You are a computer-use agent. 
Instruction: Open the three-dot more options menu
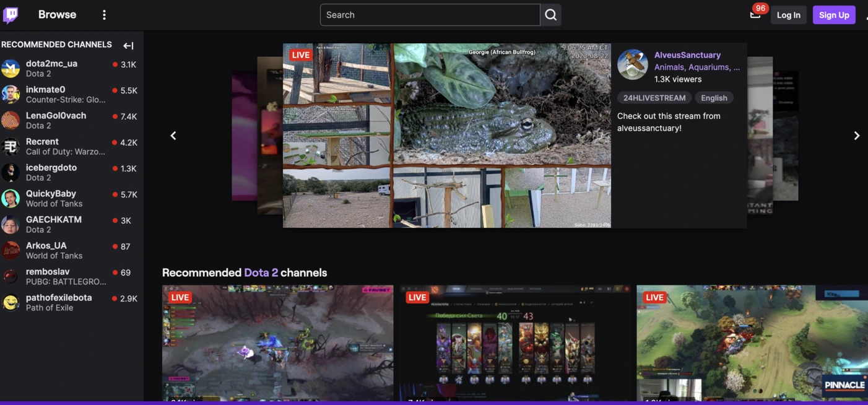click(x=104, y=15)
